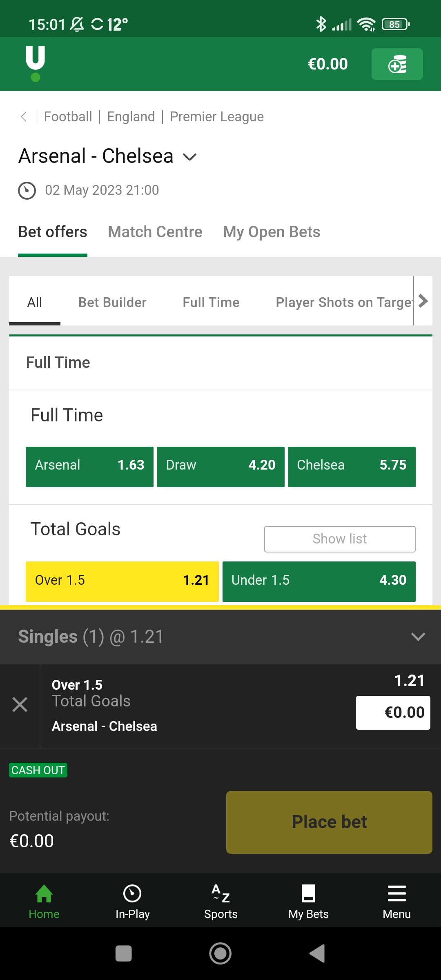Open the Bet Builder market tab
Screen dimensions: 441x980
(112, 302)
